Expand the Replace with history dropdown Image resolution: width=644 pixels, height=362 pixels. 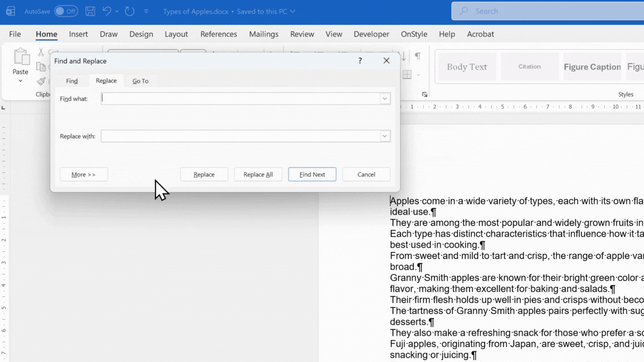(385, 136)
